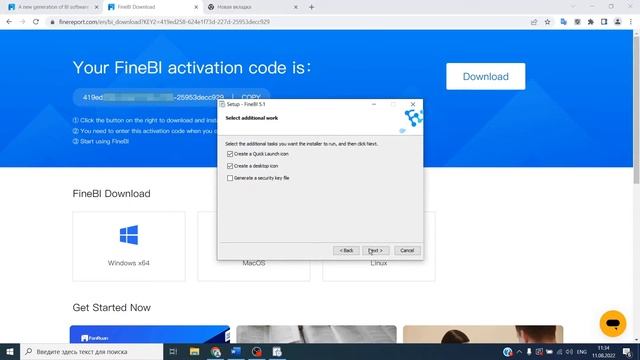Image resolution: width=640 pixels, height=360 pixels.
Task: Open browser tab search dropdown
Action: point(573,7)
